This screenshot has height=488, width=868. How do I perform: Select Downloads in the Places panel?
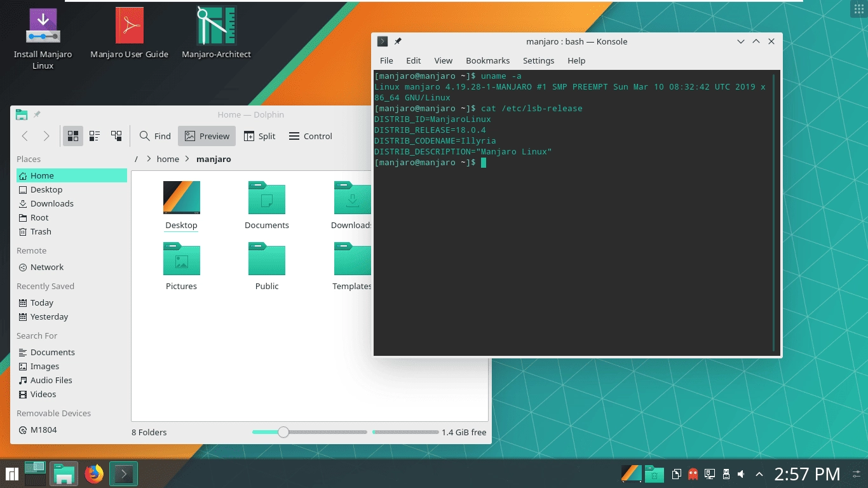[x=72, y=203]
